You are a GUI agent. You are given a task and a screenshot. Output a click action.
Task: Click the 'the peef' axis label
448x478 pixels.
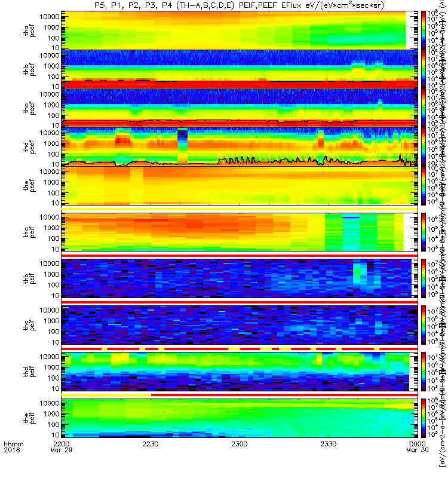[29, 185]
